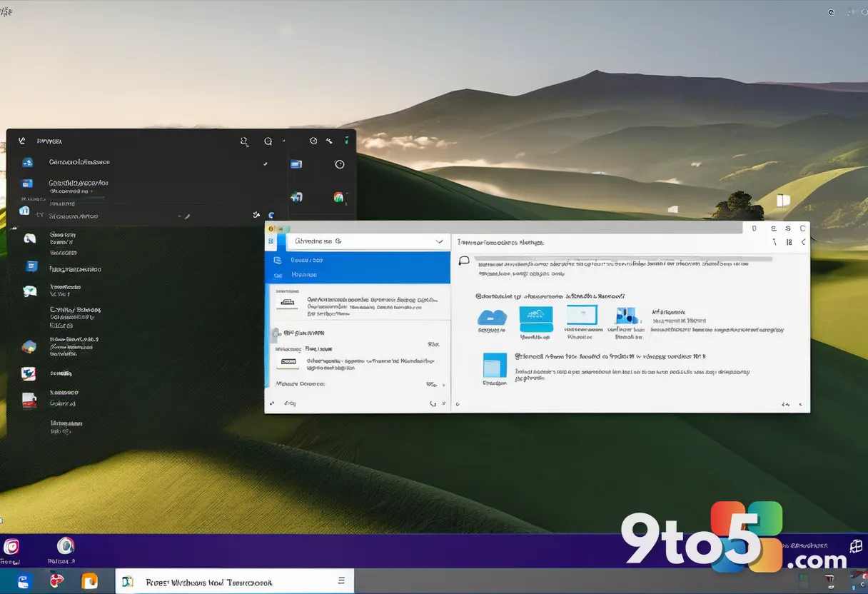This screenshot has width=868, height=594.
Task: Select the first highlighted blue sidebar row
Action: coord(358,261)
